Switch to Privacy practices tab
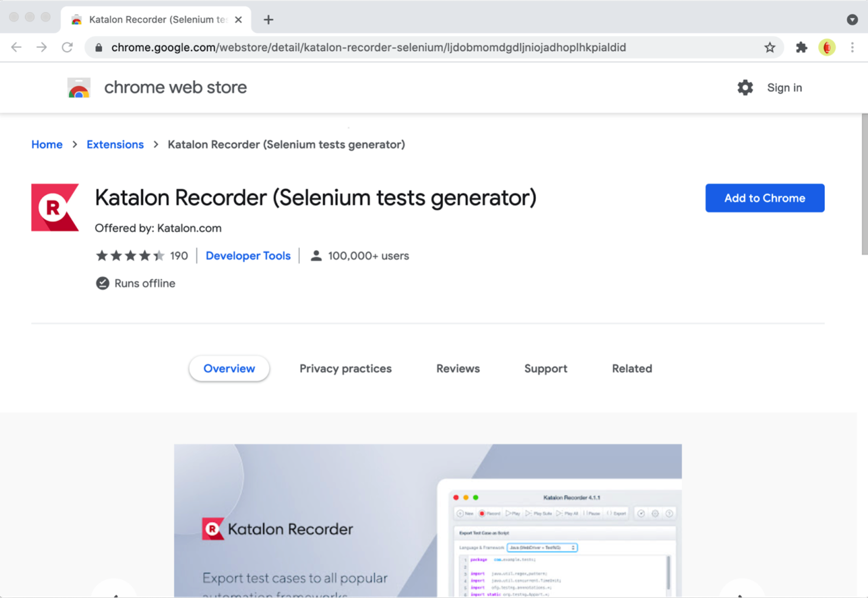The height and width of the screenshot is (598, 868). coord(345,368)
